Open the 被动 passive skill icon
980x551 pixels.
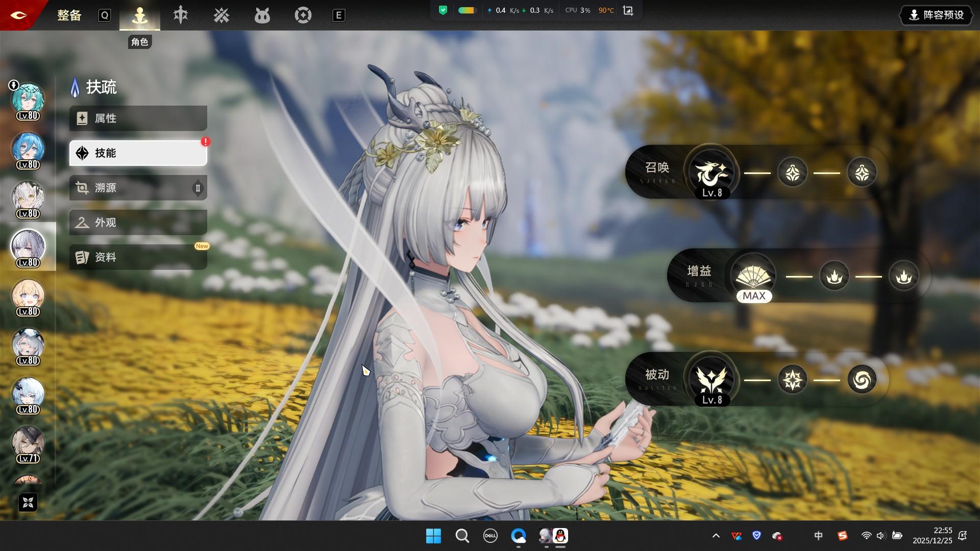coord(711,379)
